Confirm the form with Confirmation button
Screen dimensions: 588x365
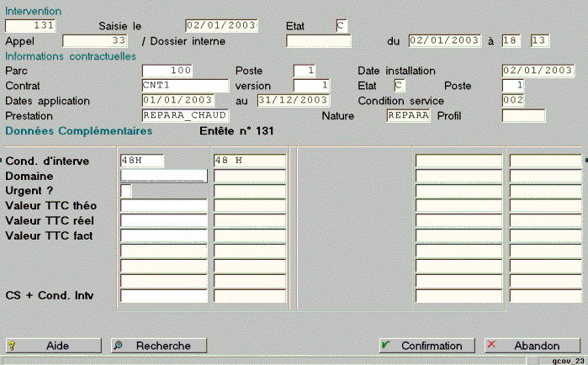click(x=427, y=346)
